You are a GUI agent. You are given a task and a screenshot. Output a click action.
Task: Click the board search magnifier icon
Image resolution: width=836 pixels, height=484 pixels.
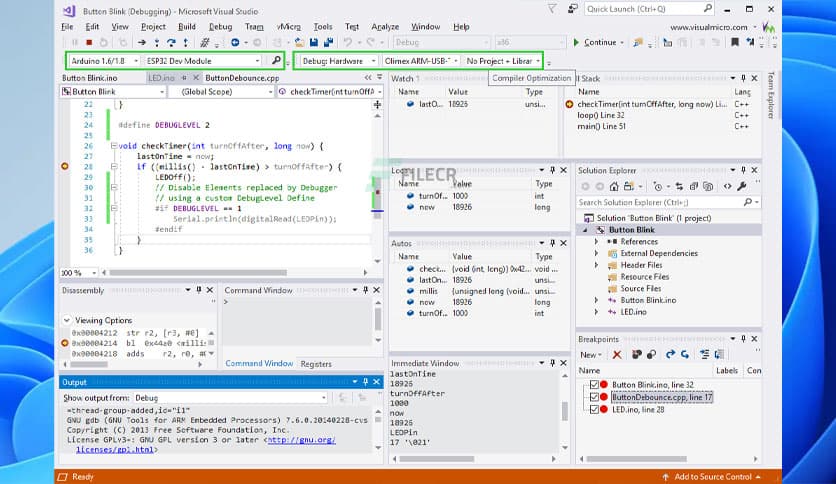point(276,60)
